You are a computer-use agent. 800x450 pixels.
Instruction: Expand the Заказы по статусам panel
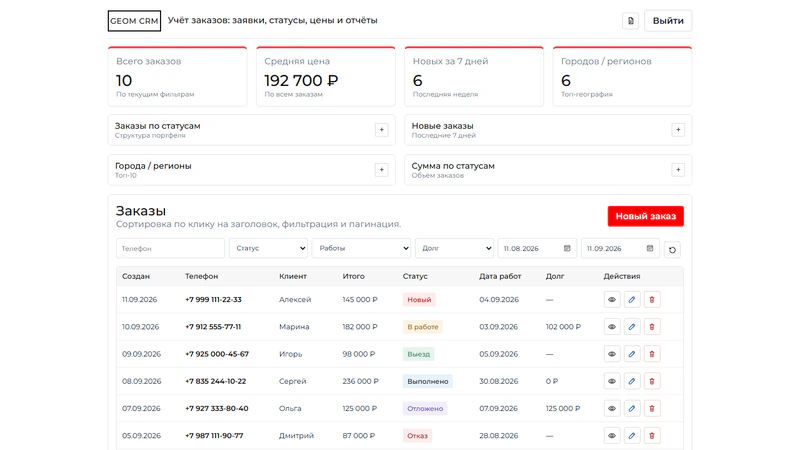click(x=381, y=130)
